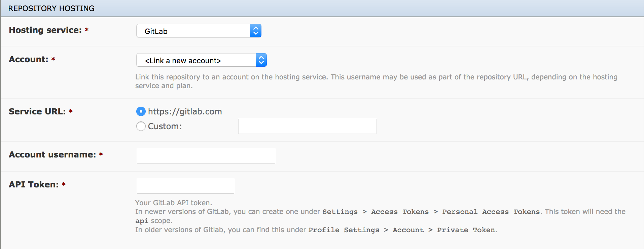Image resolution: width=644 pixels, height=249 pixels.
Task: Click the Account username label
Action: (x=52, y=154)
